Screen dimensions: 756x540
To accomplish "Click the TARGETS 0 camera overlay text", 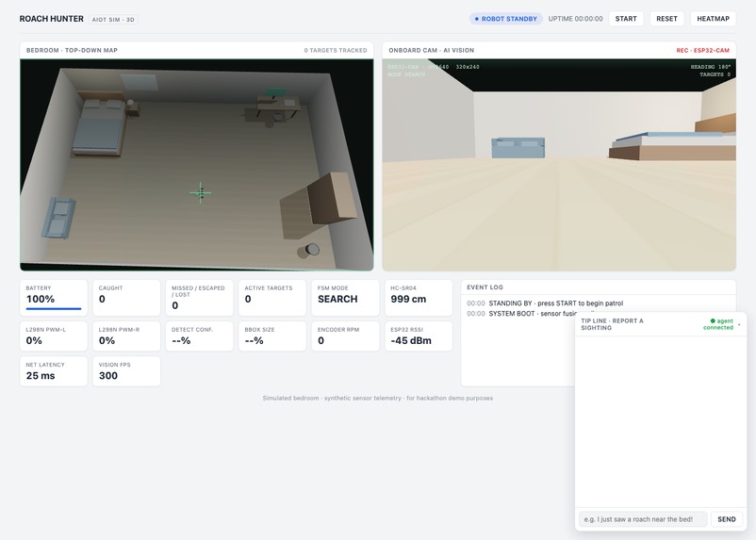I will 715,74.
